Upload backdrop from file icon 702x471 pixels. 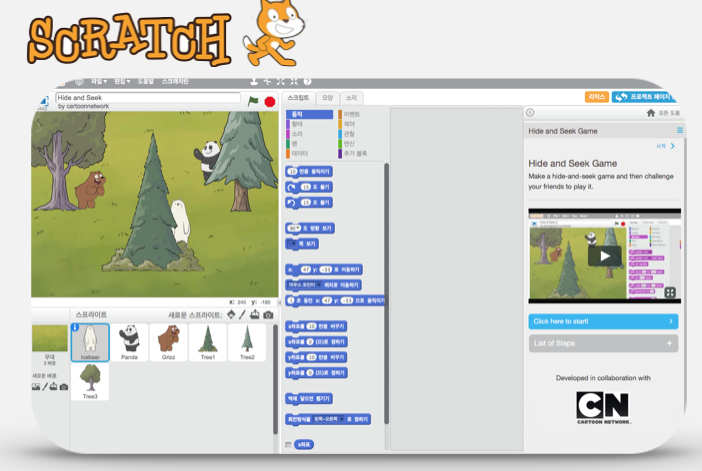click(53, 386)
